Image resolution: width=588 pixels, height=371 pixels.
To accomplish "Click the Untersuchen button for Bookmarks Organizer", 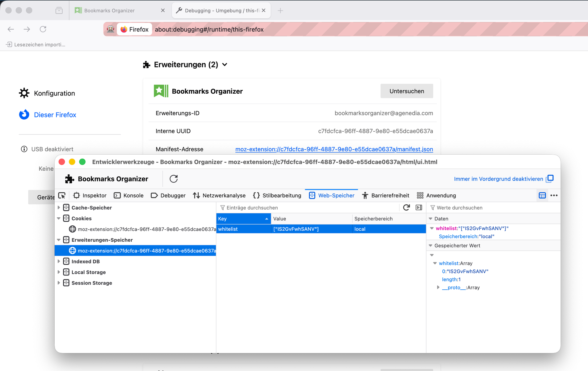I will point(406,91).
